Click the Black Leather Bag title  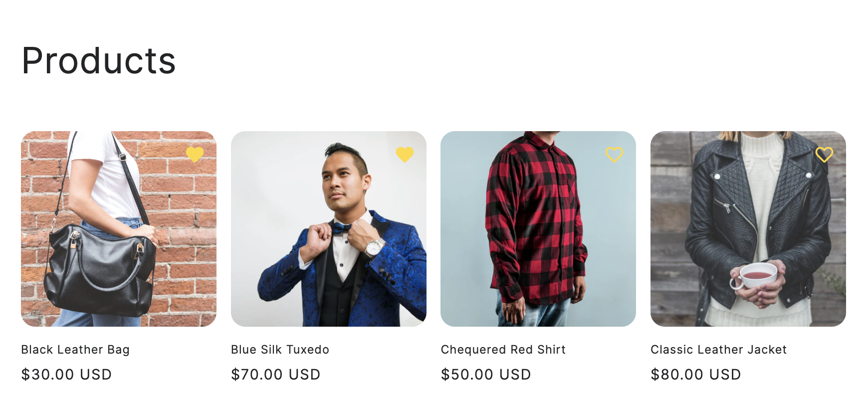tap(75, 350)
